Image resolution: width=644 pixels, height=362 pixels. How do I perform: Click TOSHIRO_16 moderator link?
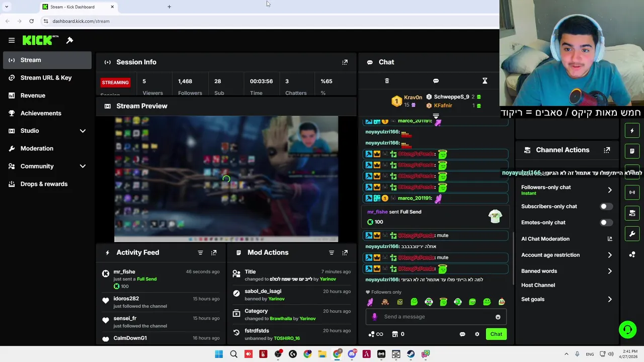tap(286, 338)
